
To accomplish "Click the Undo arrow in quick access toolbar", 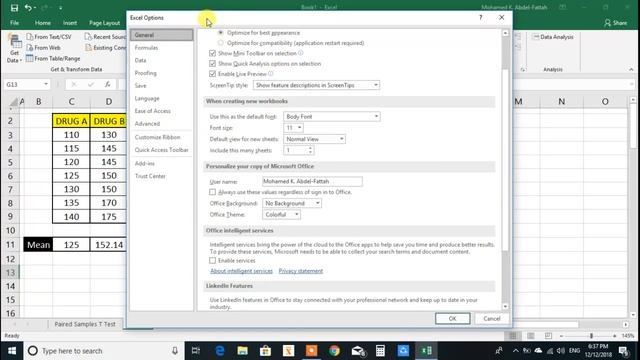I will pos(28,8).
